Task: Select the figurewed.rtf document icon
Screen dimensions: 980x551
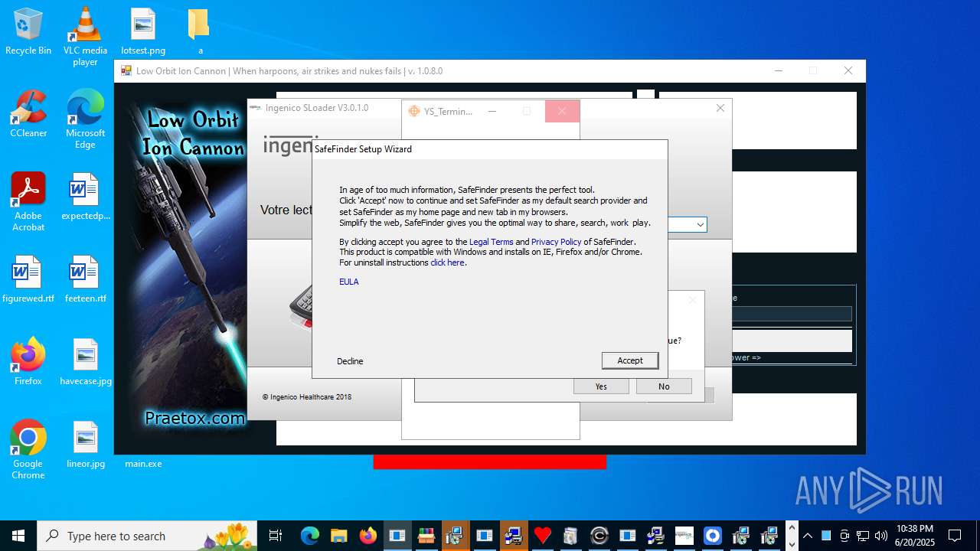Action: click(x=28, y=279)
